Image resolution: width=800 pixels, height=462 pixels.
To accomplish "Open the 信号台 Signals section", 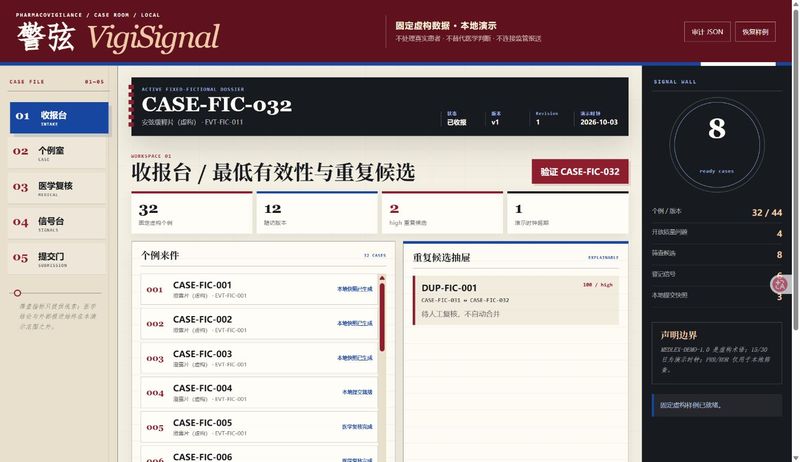I will click(x=57, y=223).
